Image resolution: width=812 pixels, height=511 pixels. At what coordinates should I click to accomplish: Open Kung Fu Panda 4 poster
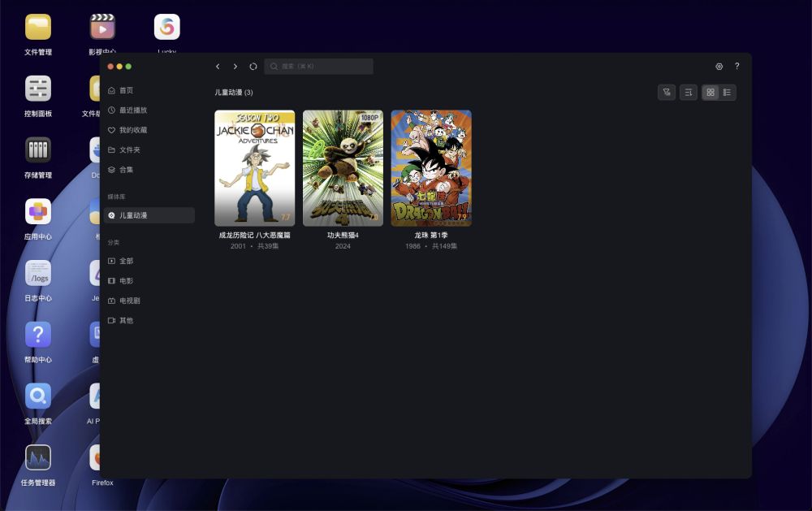[x=343, y=168]
